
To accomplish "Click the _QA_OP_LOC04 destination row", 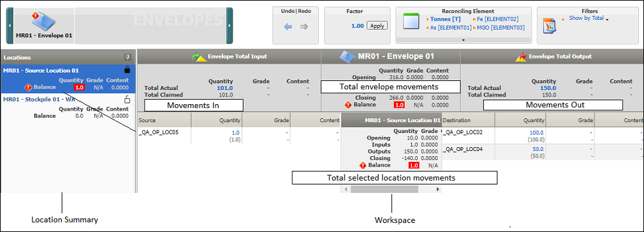I will pos(542,152).
